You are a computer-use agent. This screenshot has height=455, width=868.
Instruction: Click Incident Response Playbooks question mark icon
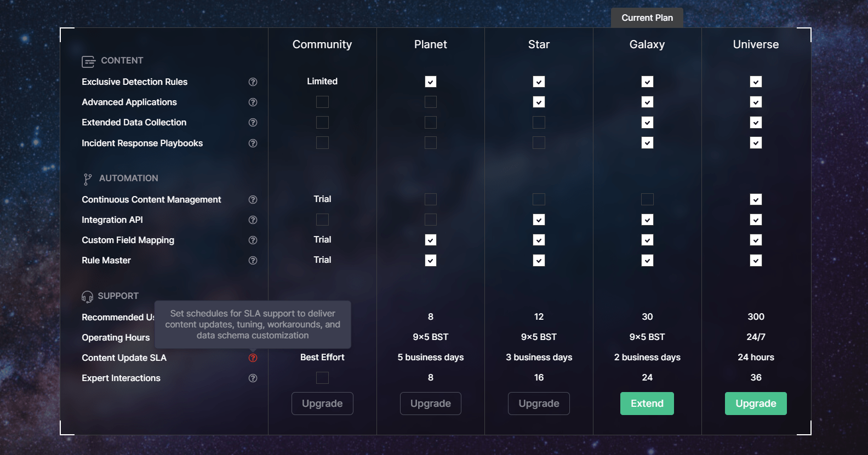253,143
